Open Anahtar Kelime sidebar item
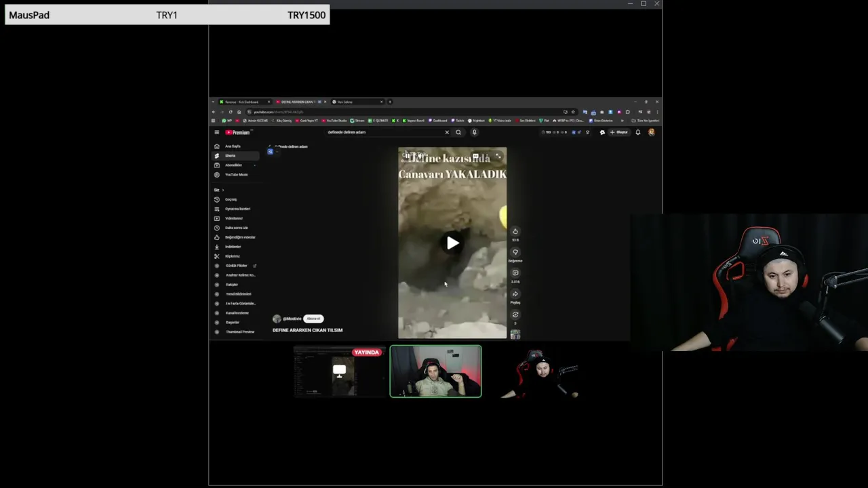This screenshot has width=868, height=488. (x=235, y=275)
